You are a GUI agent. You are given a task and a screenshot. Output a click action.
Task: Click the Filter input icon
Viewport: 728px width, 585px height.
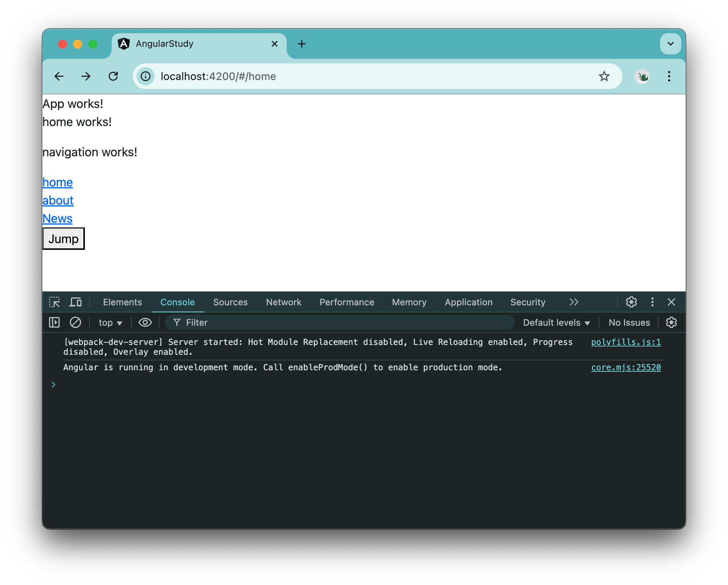click(x=177, y=322)
